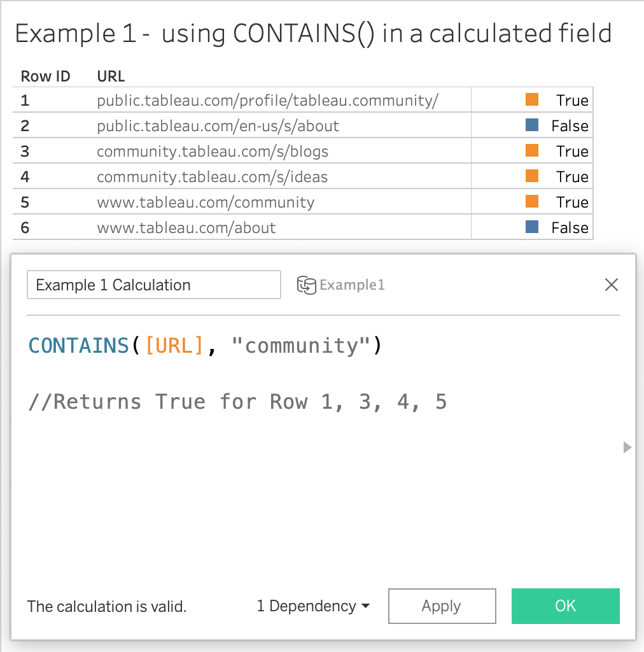This screenshot has height=652, width=644.
Task: Select the blue swatch in row 6
Action: (532, 227)
